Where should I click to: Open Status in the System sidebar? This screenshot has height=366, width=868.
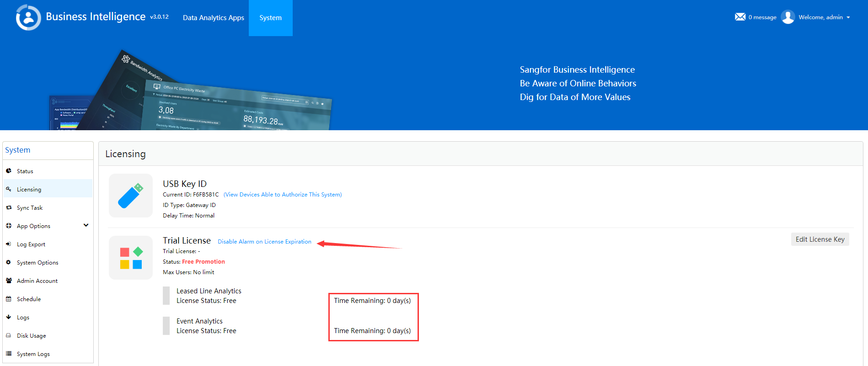(x=48, y=171)
